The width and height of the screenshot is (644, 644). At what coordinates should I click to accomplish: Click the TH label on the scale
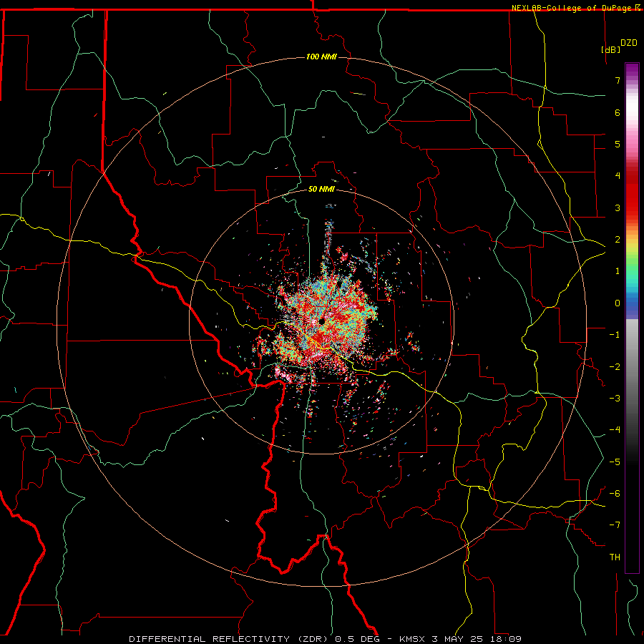pyautogui.click(x=615, y=557)
